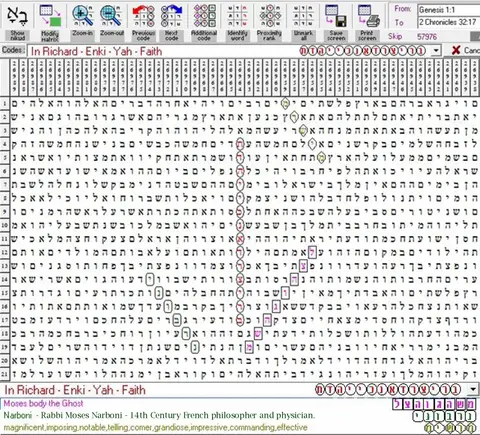This screenshot has height=435, width=480.
Task: Click the Print screen icon
Action: pos(367,22)
